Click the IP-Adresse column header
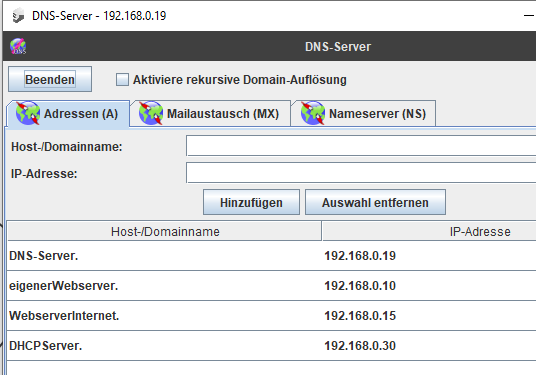This screenshot has width=536, height=375. [x=429, y=231]
